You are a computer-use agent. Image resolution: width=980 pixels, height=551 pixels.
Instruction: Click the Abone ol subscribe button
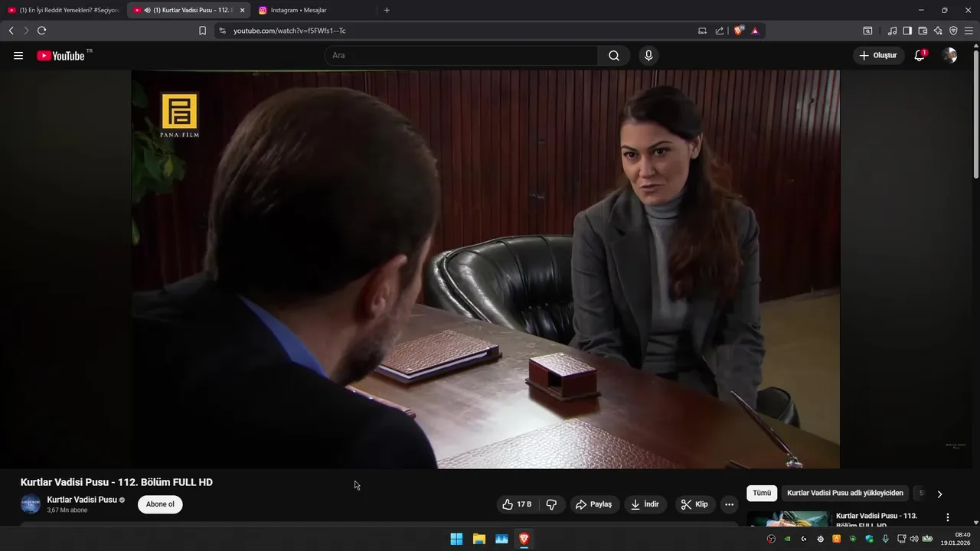coord(160,504)
